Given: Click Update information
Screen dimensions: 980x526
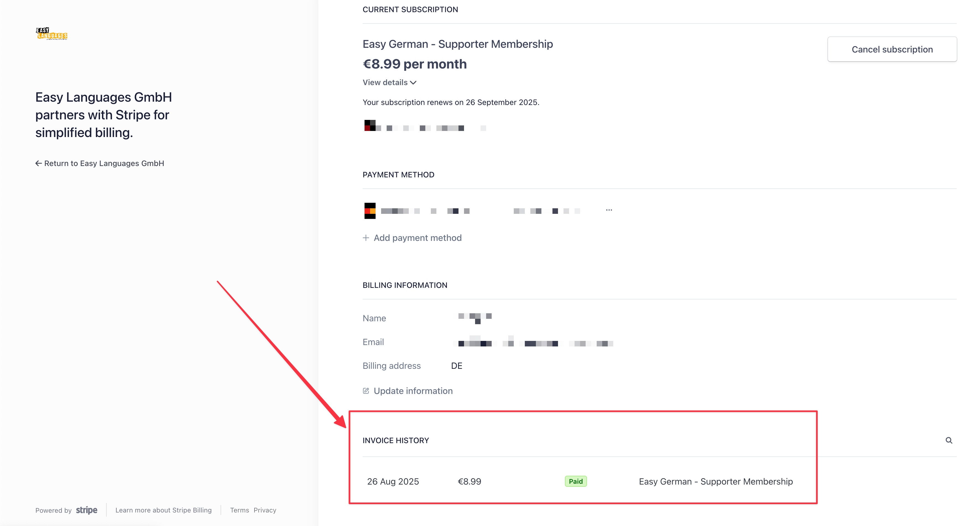Looking at the screenshot, I should click(x=408, y=391).
